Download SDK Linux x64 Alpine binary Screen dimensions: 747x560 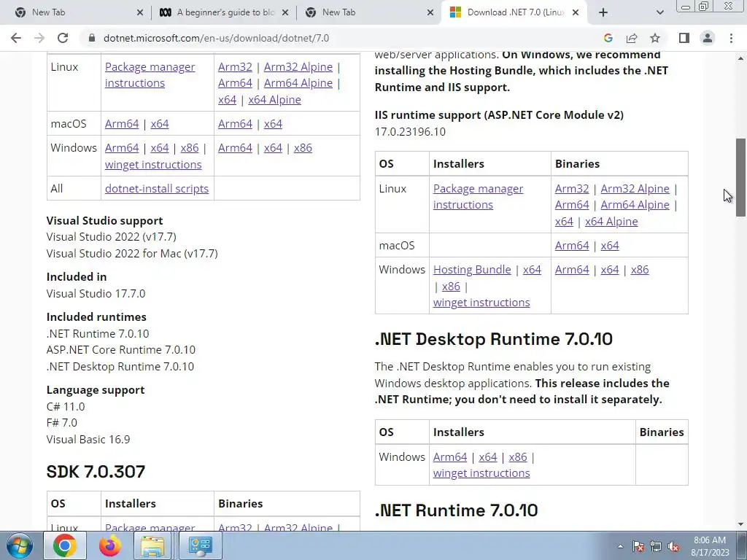pyautogui.click(x=274, y=99)
